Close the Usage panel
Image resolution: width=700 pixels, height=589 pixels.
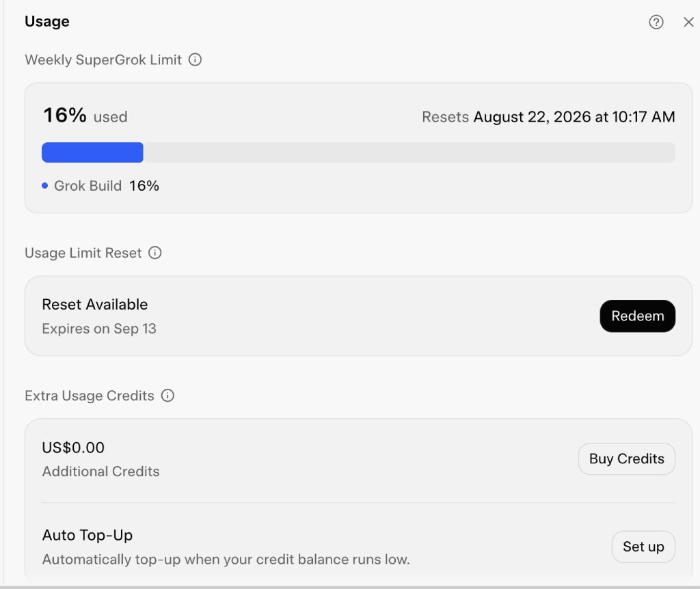[688, 22]
